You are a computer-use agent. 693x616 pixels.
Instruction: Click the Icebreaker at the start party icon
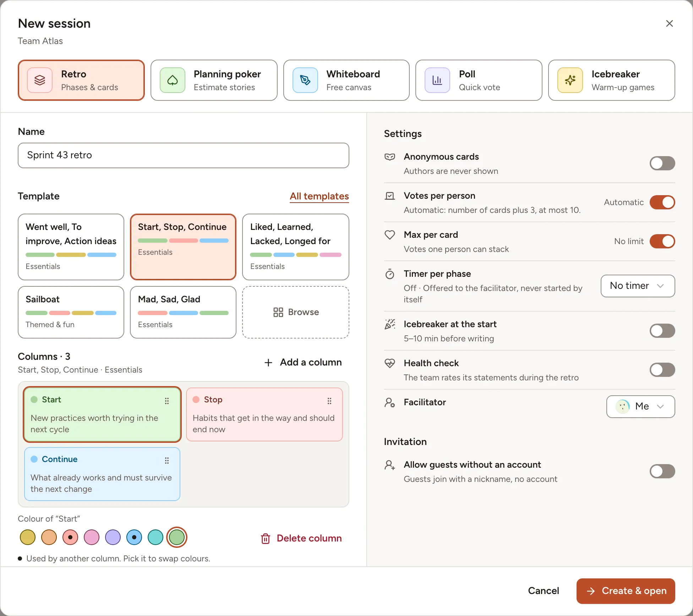pos(390,324)
